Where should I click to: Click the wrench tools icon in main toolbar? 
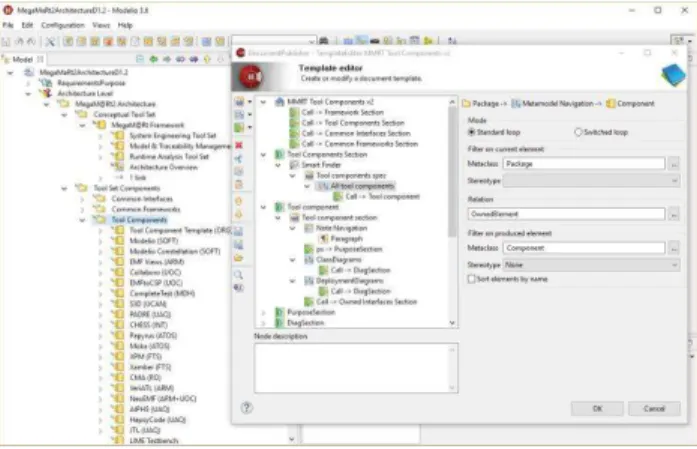tap(50, 41)
